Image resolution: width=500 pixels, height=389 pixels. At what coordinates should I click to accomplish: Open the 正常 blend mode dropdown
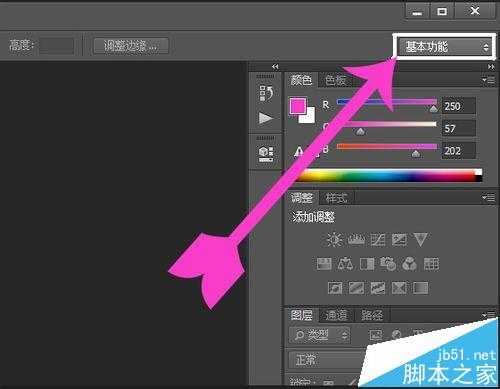click(x=328, y=360)
